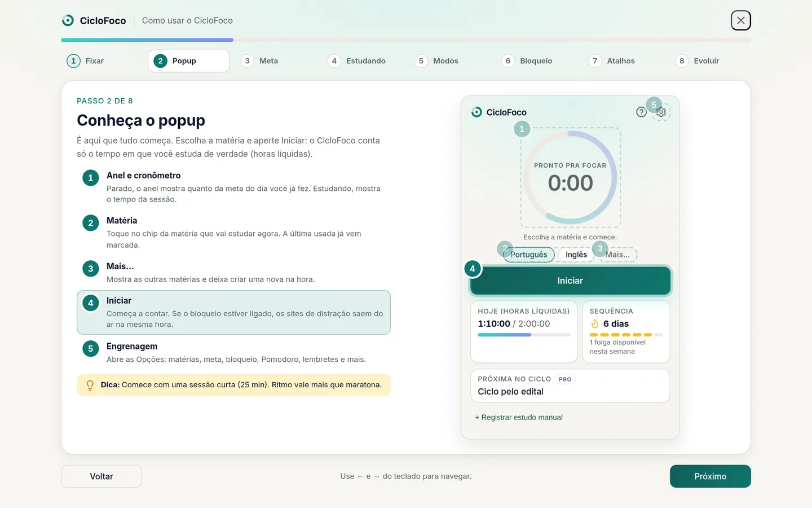Go back with the Voltar button
This screenshot has height=508, width=812.
pos(101,476)
